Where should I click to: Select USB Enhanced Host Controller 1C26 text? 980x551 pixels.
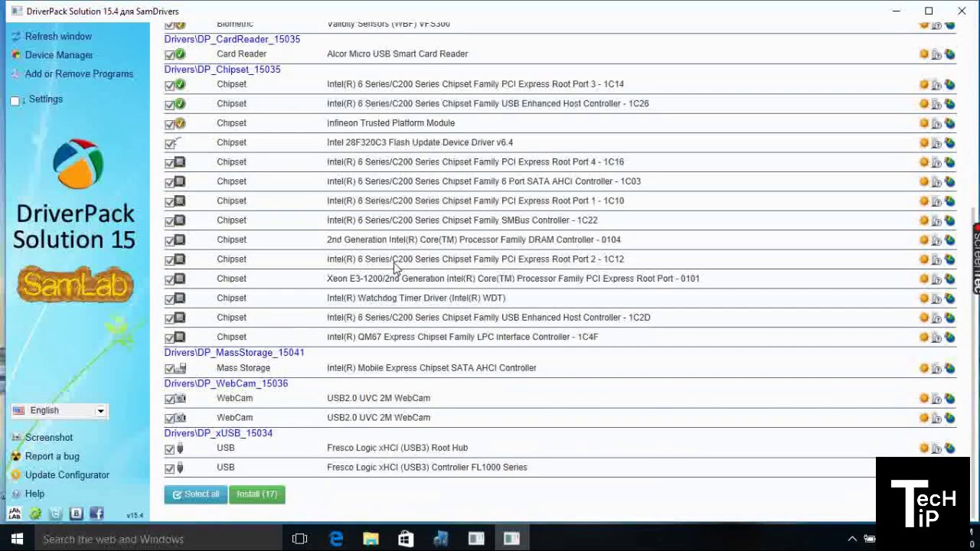click(x=488, y=103)
